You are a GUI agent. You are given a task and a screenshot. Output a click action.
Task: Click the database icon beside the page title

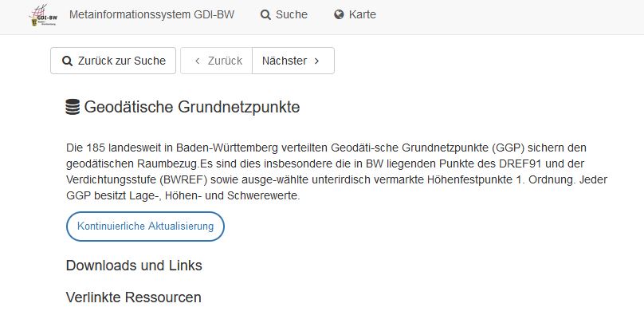73,107
